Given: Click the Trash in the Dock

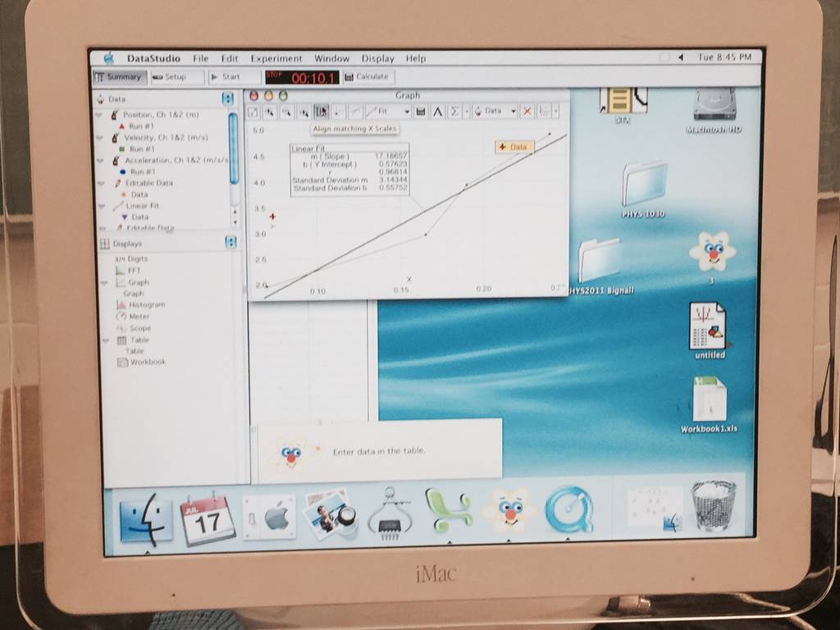Looking at the screenshot, I should coord(714,505).
